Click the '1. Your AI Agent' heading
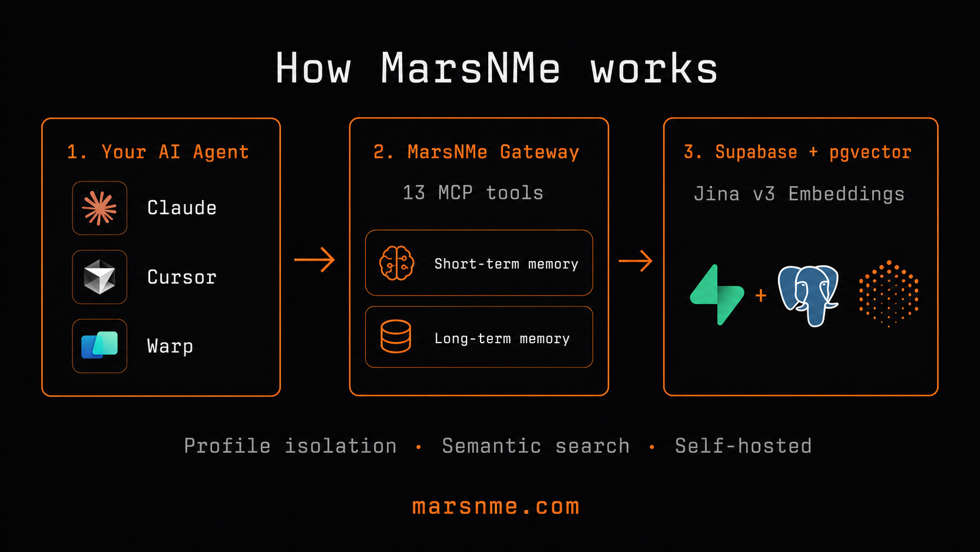This screenshot has width=980, height=552. tap(158, 152)
